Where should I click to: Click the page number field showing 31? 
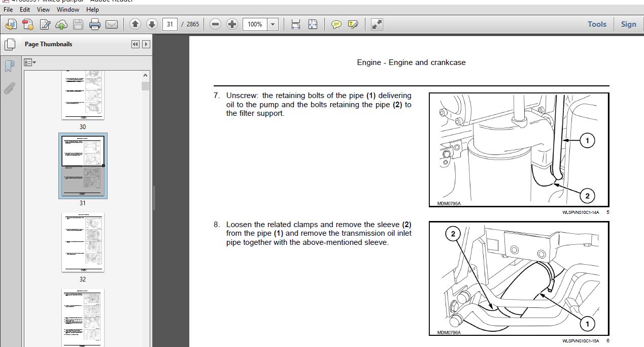tap(170, 24)
